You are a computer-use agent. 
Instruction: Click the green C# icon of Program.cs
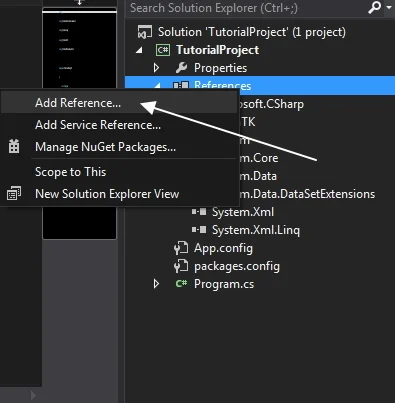181,284
